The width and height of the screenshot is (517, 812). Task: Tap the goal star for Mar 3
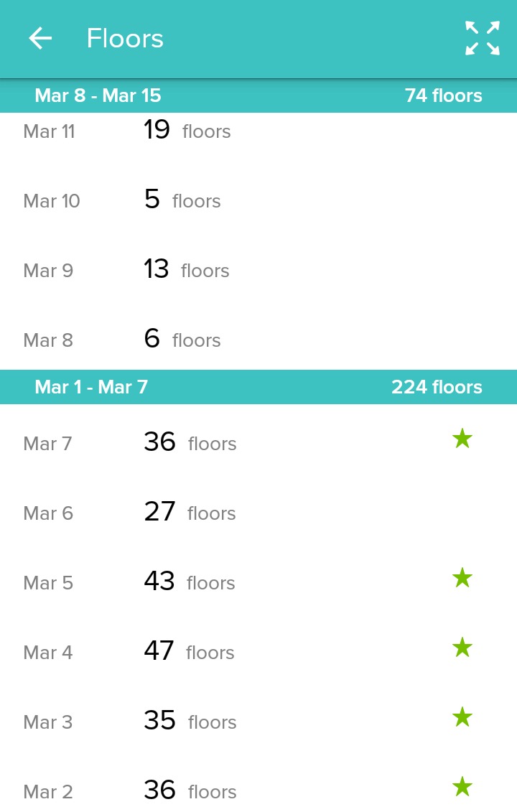[x=462, y=717]
